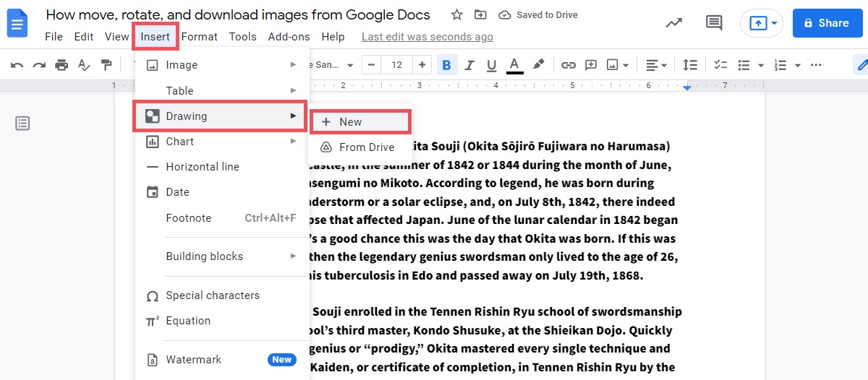
Task: Open the text alignment dropdown
Action: click(657, 65)
